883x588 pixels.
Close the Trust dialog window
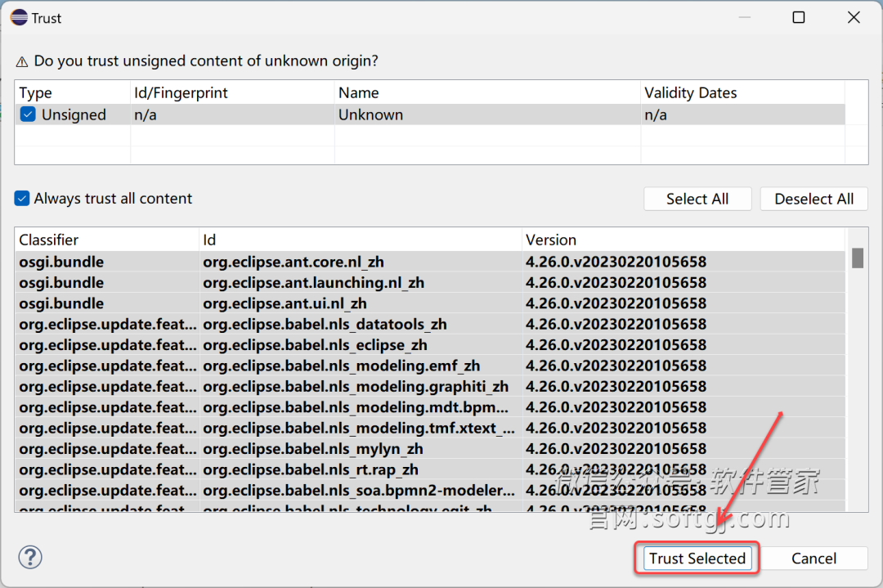[x=854, y=17]
